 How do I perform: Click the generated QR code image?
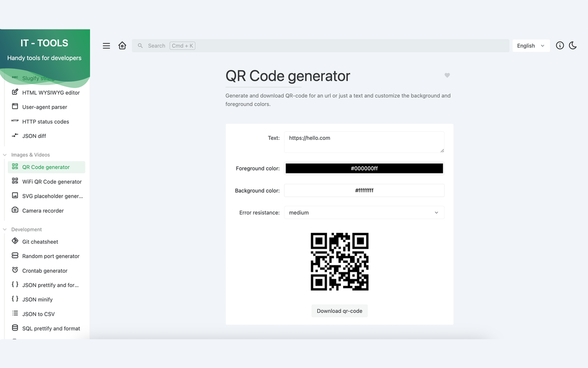click(x=339, y=262)
